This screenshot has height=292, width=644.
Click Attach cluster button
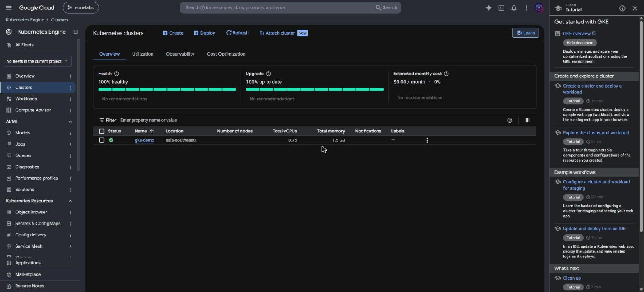283,33
